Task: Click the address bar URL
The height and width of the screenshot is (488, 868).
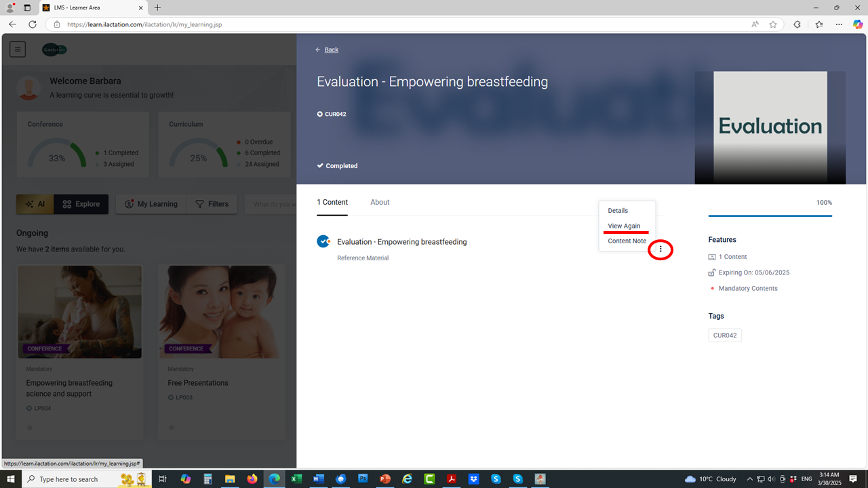Action: [x=144, y=24]
